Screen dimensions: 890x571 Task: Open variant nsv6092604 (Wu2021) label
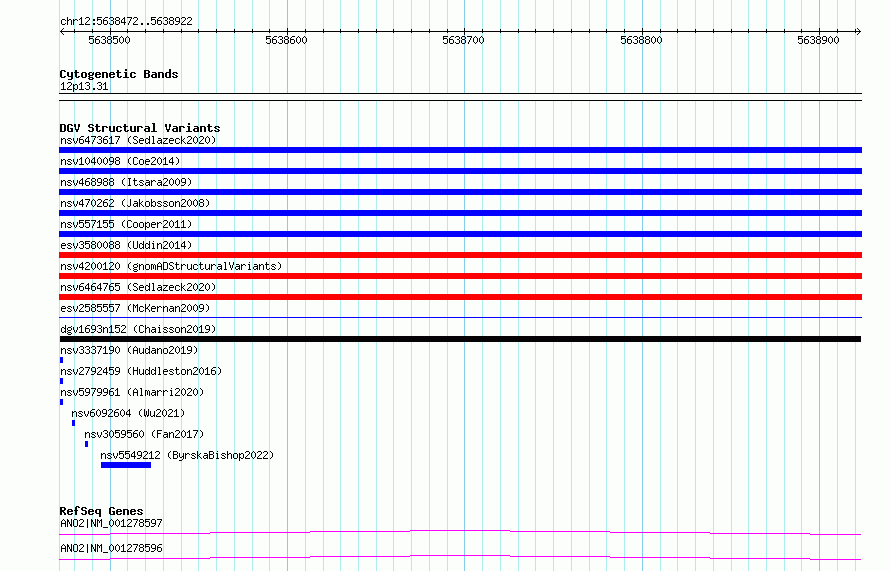128,413
